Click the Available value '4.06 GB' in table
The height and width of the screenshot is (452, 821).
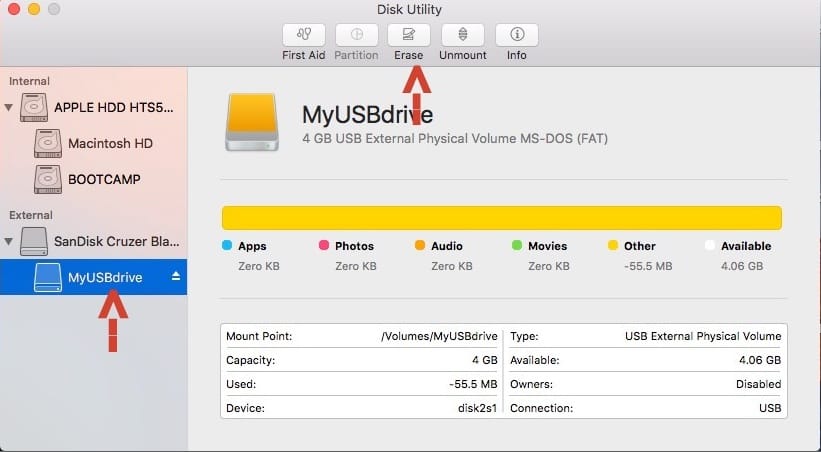click(760, 360)
